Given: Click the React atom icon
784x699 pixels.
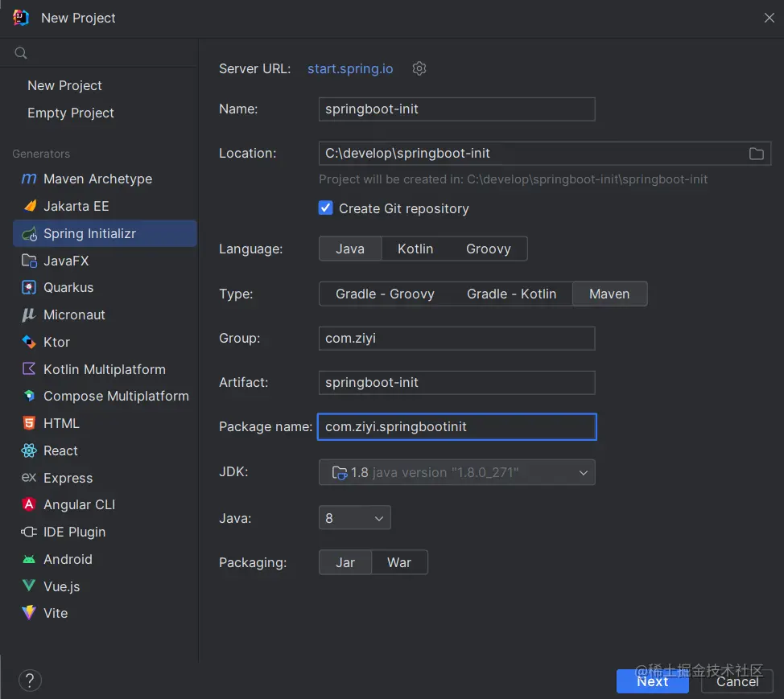Looking at the screenshot, I should tap(29, 450).
